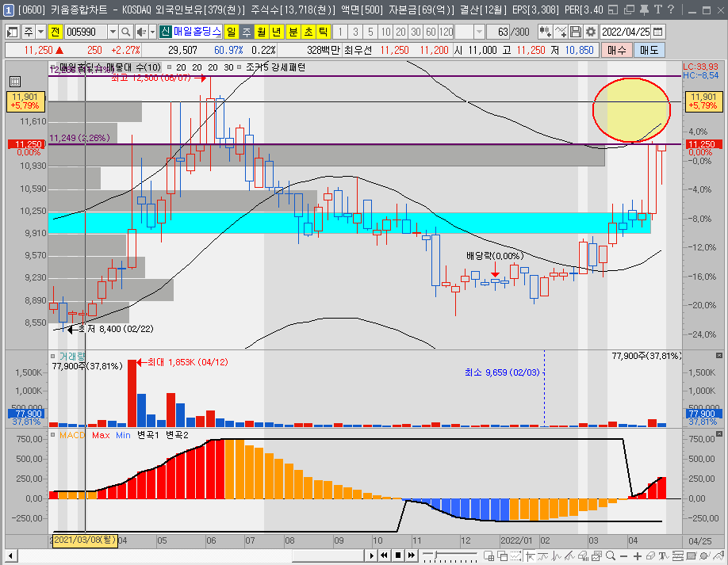Click the stop button on bottom bar
The image size is (728, 565).
[398, 555]
